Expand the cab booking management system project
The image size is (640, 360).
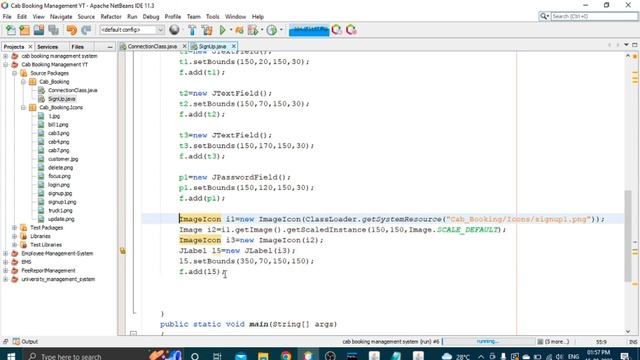(6, 56)
